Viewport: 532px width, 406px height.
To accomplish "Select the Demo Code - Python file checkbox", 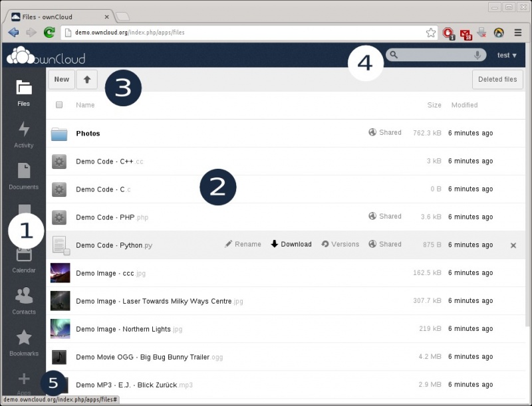I will pyautogui.click(x=67, y=252).
